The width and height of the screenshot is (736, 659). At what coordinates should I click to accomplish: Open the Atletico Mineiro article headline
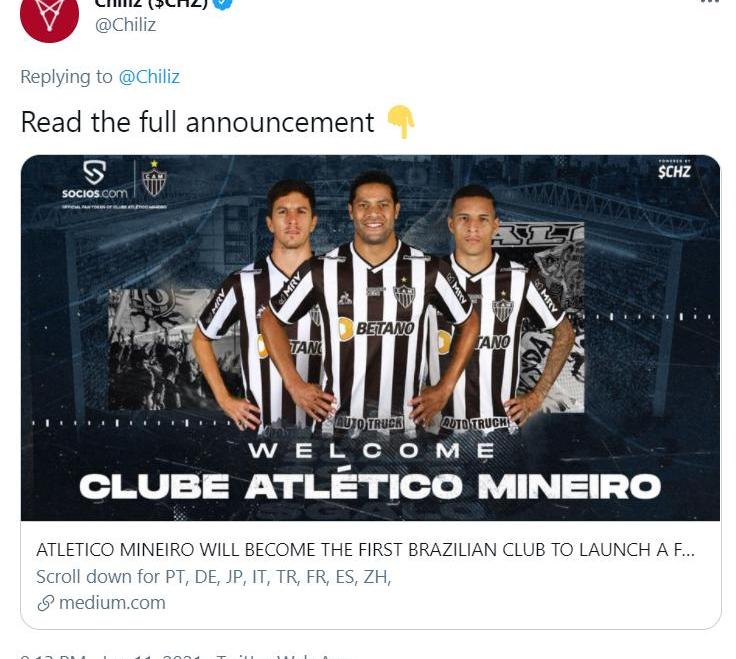click(365, 550)
